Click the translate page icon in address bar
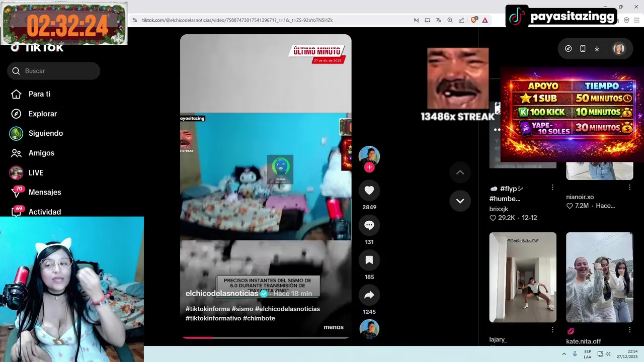The image size is (644, 362). 439,20
